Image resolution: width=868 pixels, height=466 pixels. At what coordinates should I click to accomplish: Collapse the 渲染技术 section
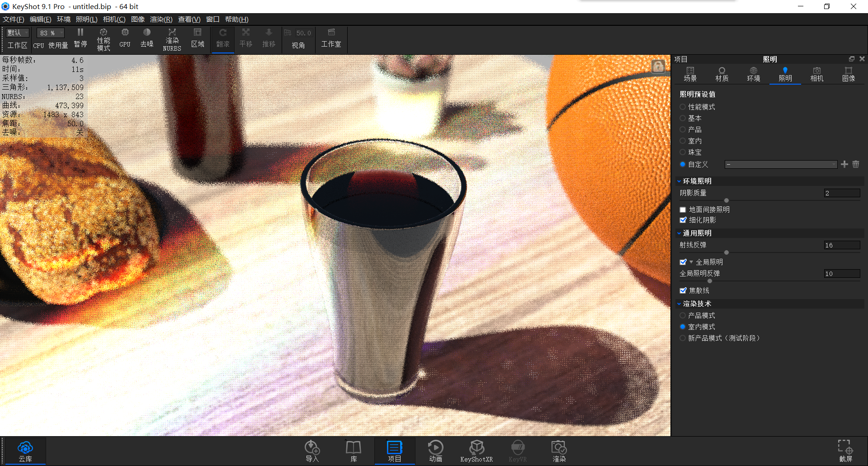[x=679, y=304]
